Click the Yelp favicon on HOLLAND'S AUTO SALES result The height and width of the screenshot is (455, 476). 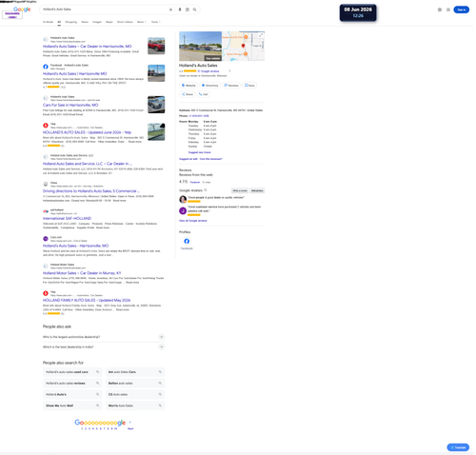pos(46,126)
